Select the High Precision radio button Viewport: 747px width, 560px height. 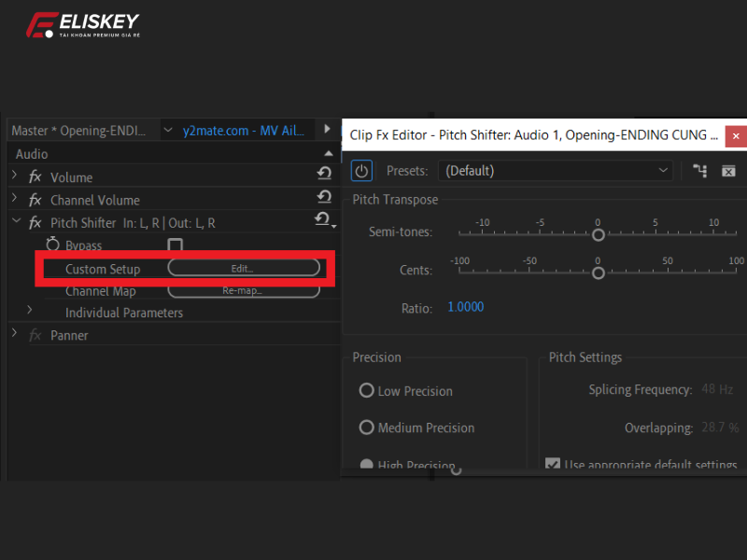point(366,464)
